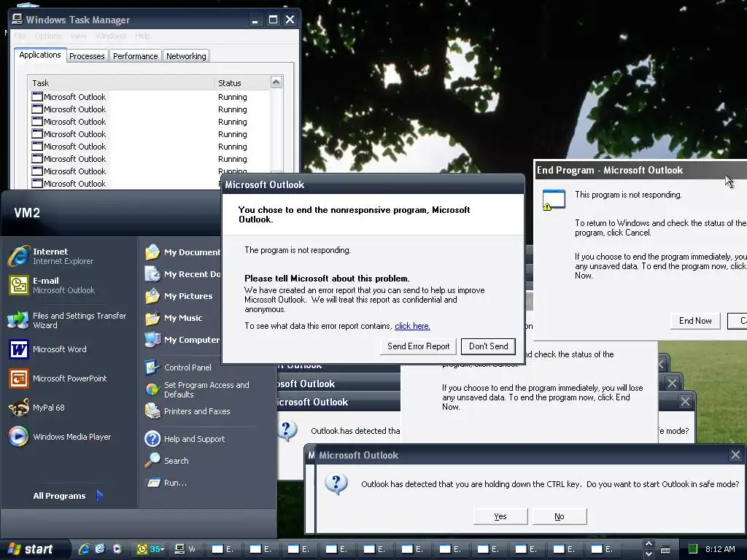Viewport: 747px width, 560px height.
Task: Click Don't Send button
Action: (x=488, y=346)
